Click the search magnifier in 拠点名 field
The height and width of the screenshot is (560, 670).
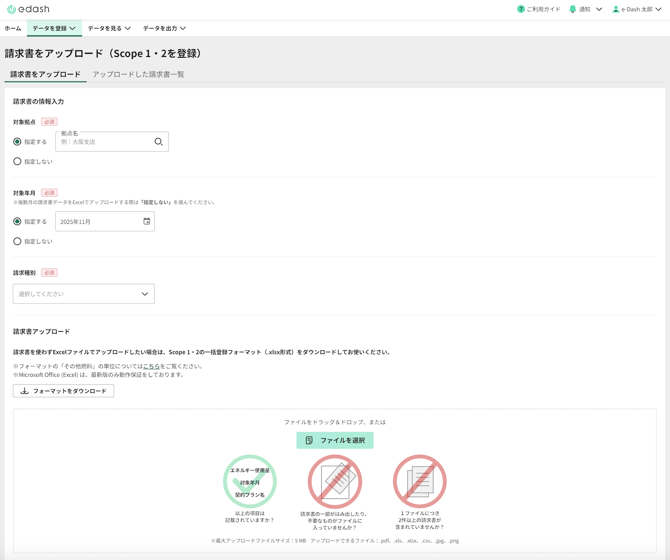click(x=159, y=142)
